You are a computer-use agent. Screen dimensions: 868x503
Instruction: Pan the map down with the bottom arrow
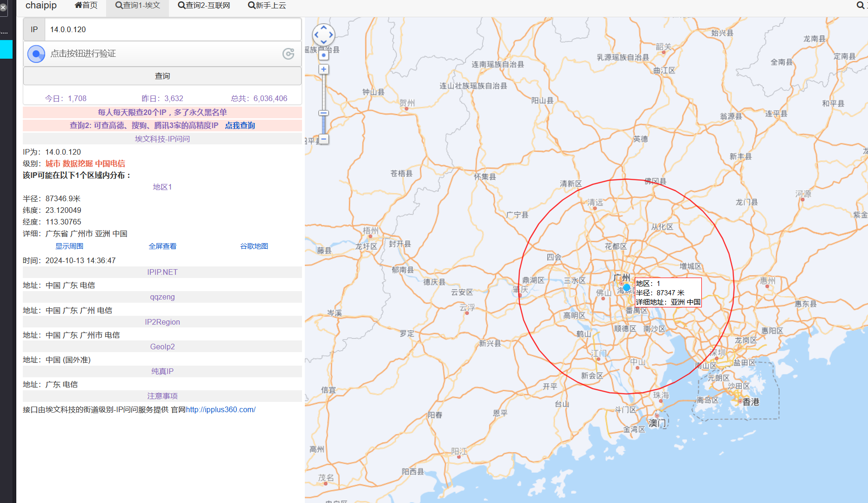coord(323,42)
